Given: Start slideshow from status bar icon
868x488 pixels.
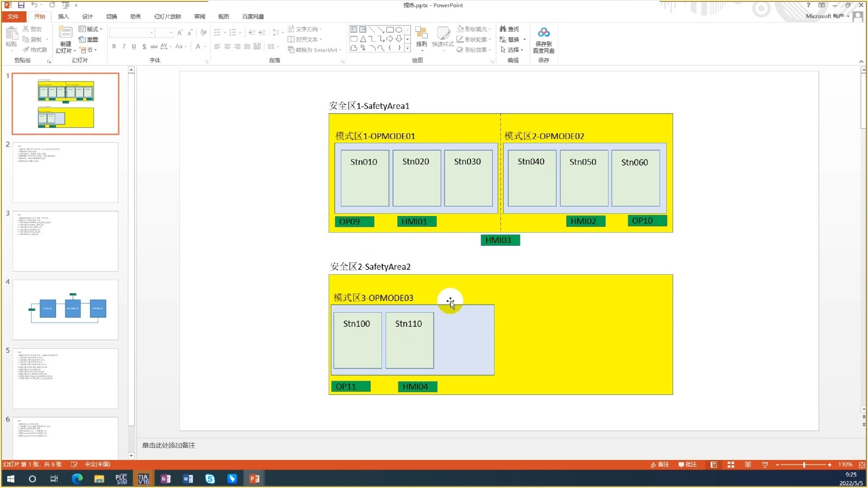Looking at the screenshot, I should [765, 465].
